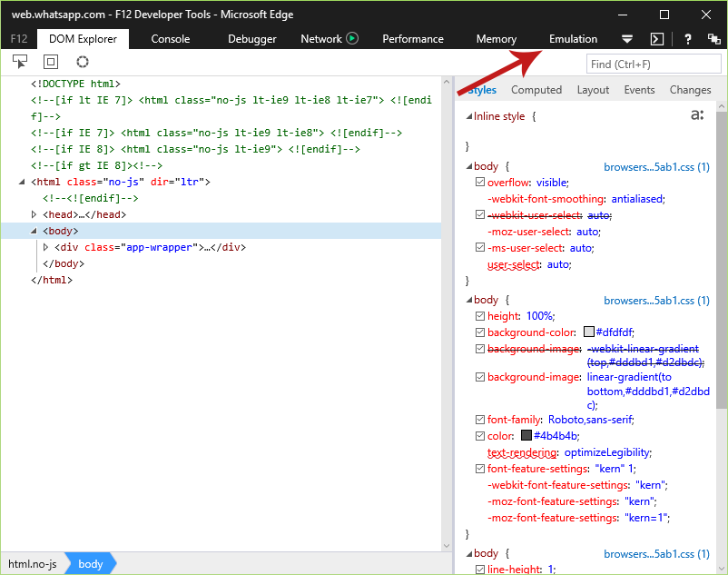Collapse the Inline style rule section
Image resolution: width=728 pixels, height=575 pixels.
(469, 116)
